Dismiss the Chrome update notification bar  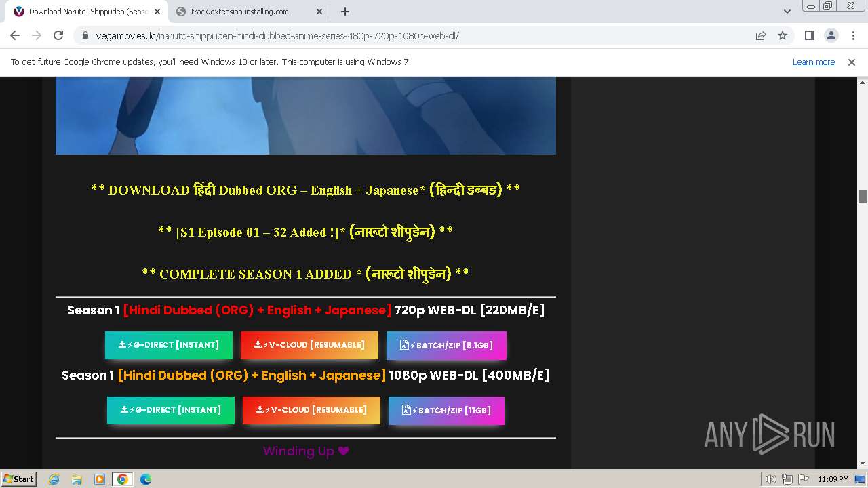[852, 62]
